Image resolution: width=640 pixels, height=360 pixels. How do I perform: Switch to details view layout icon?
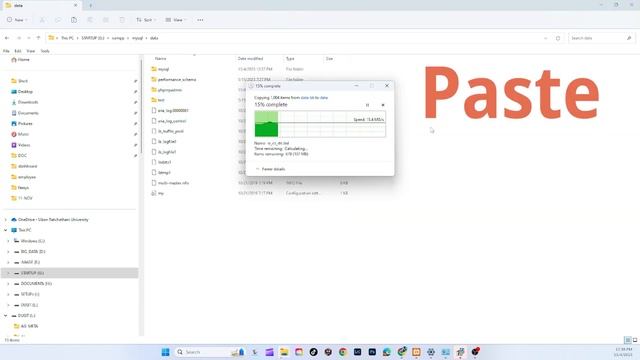(x=628, y=340)
